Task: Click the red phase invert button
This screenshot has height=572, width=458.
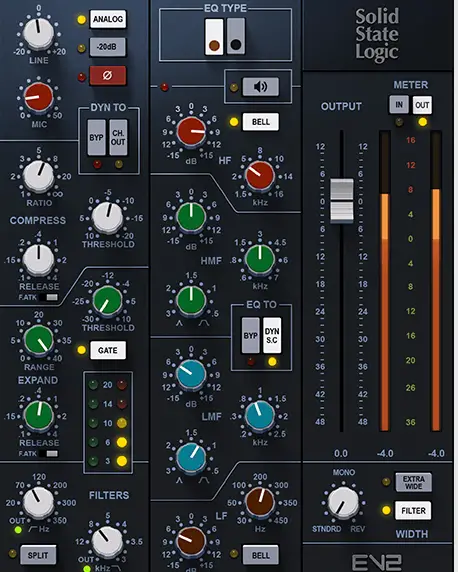Action: (108, 76)
